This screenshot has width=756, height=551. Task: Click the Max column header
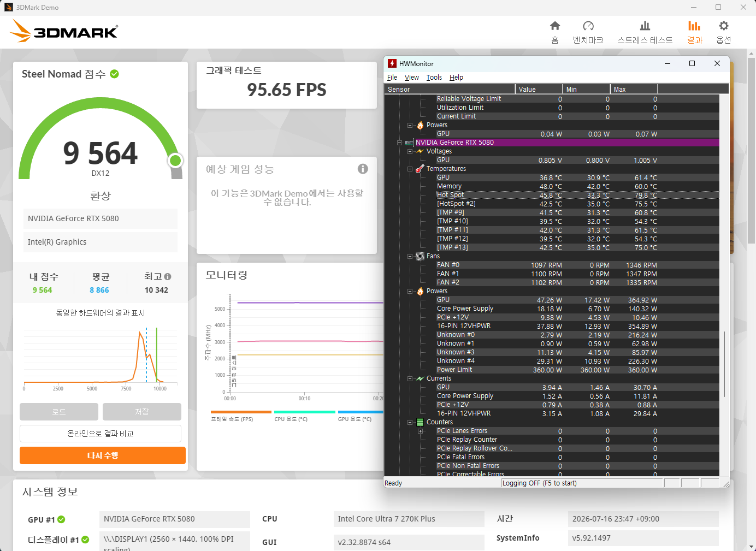click(x=634, y=89)
